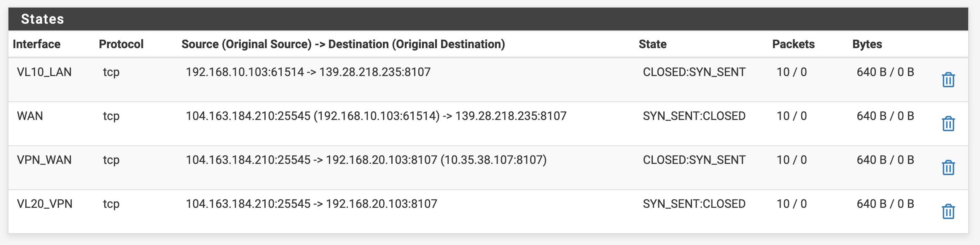Select the VL10_LAN interface cell
The image size is (980, 245).
click(44, 72)
